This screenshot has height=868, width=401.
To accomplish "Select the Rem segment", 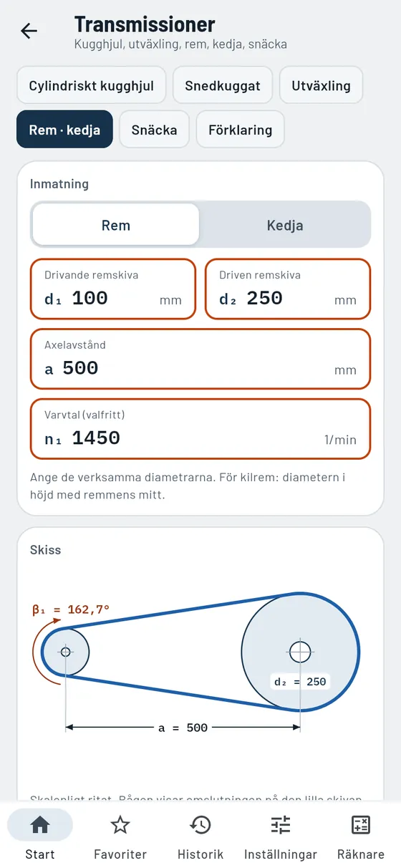I will click(116, 225).
